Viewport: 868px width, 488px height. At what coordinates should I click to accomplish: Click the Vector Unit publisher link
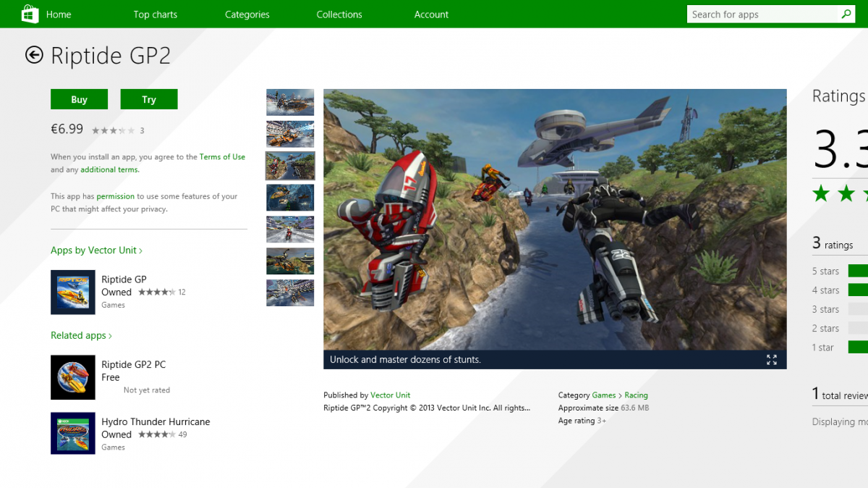tap(390, 395)
